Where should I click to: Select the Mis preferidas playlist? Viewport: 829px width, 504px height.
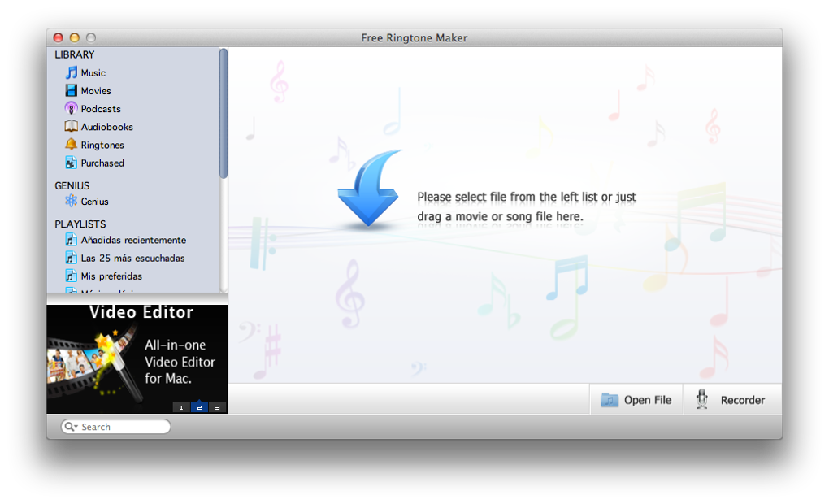(111, 276)
